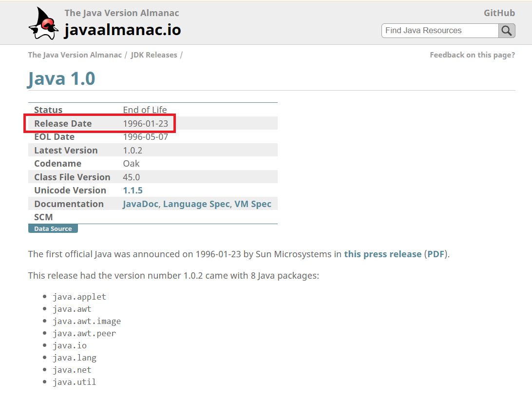Open the GitHub link
The height and width of the screenshot is (399, 532).
pyautogui.click(x=499, y=13)
